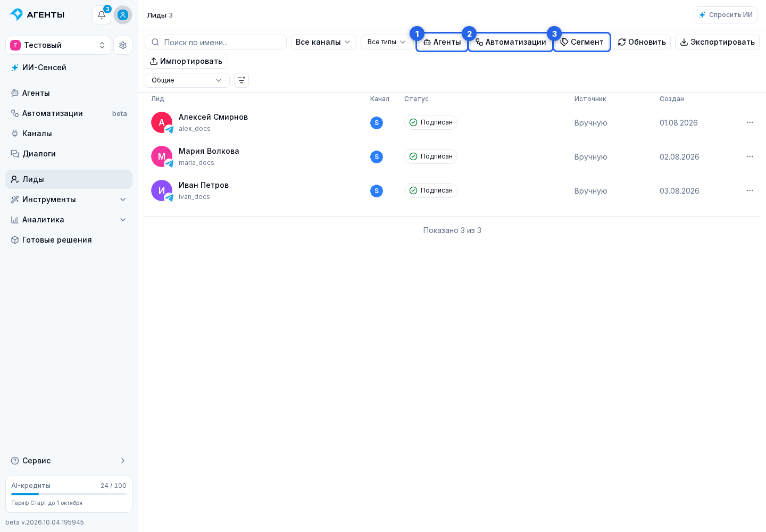The width and height of the screenshot is (766, 532).
Task: Open Автоматизации beta sidebar item
Action: (x=69, y=113)
